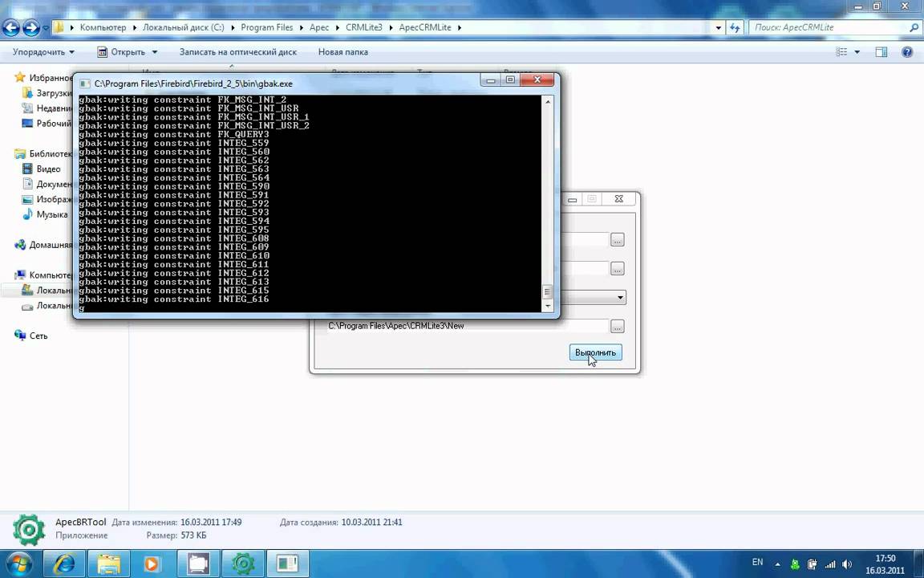The image size is (924, 578).
Task: Select the highlighted Локальный диск in sidebar
Action: click(48, 290)
